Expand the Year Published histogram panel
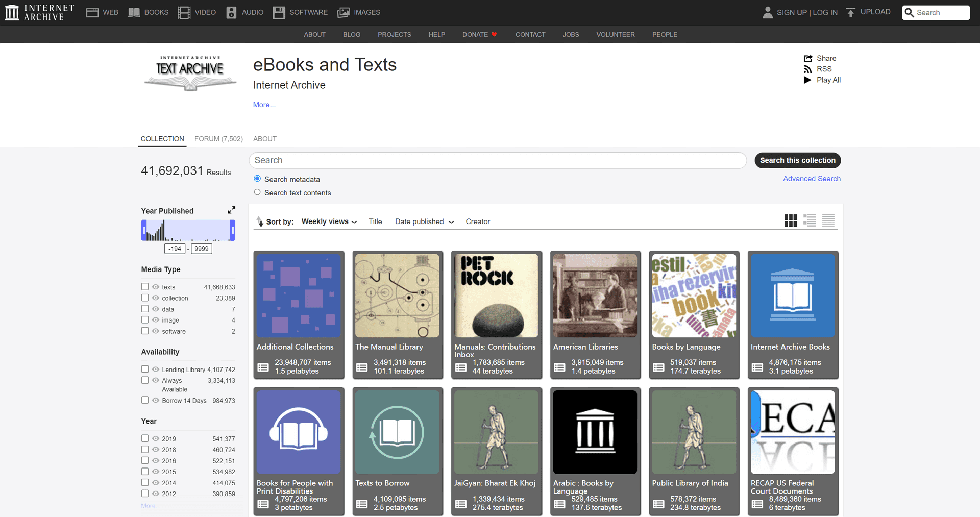 click(231, 210)
